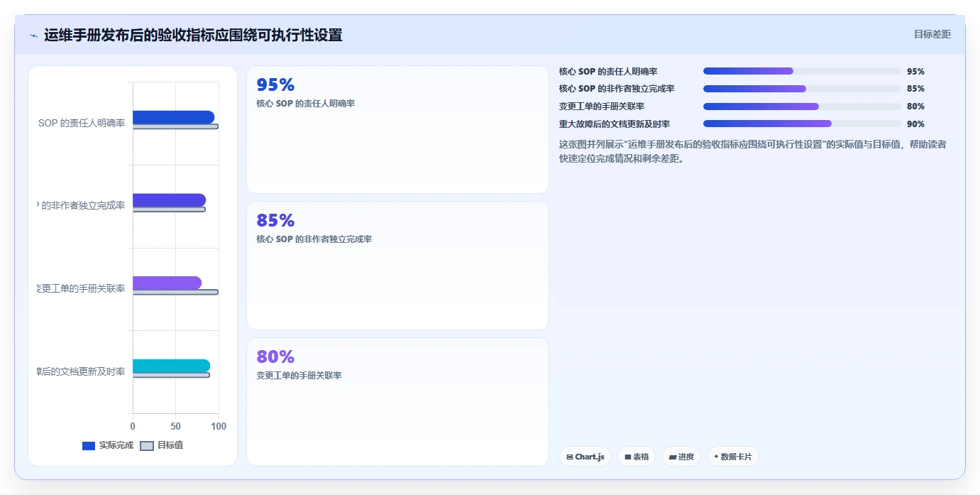The image size is (980, 495).
Task: Click the description paragraph starting 这张图并列展示
Action: [752, 151]
